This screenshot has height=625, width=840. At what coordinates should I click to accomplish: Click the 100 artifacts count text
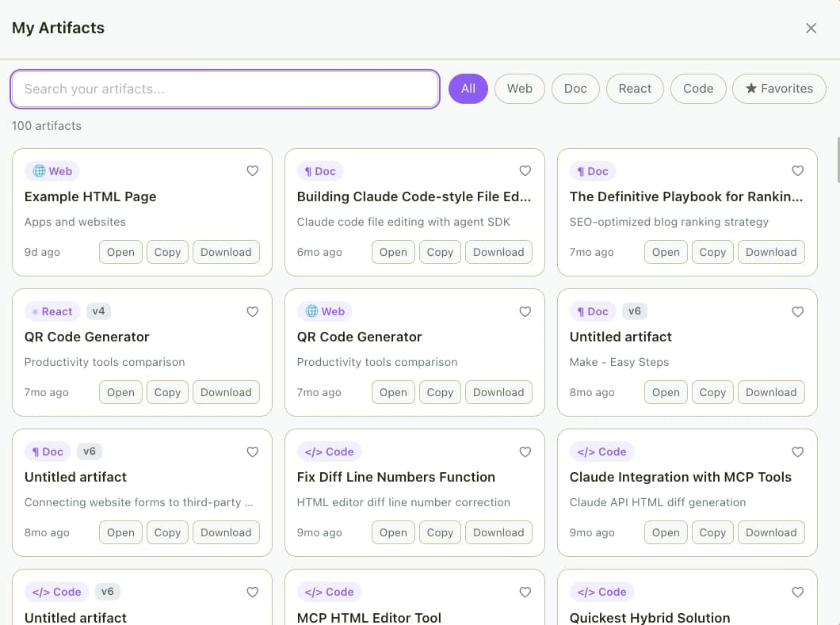pyautogui.click(x=47, y=126)
